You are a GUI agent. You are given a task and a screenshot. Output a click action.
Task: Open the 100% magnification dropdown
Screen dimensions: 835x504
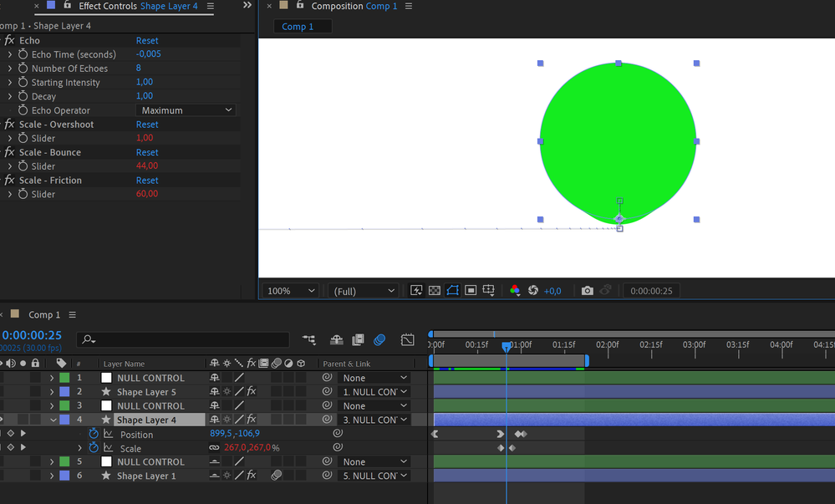click(290, 291)
